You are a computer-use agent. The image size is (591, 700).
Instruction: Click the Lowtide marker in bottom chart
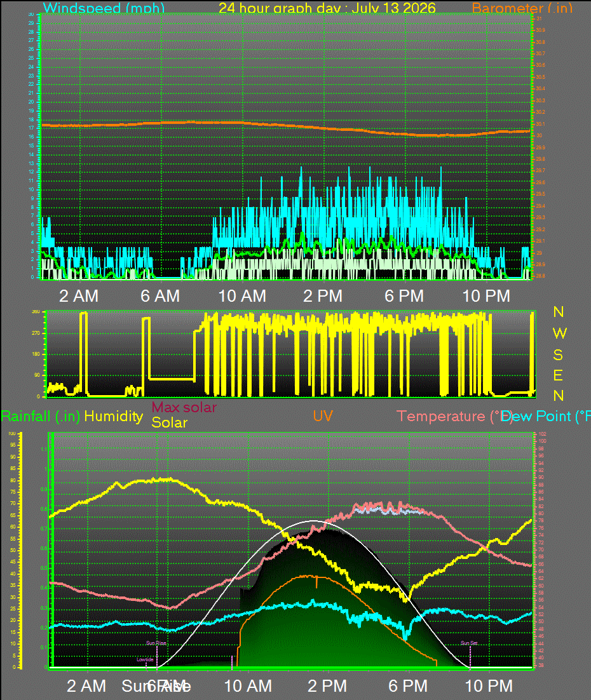145,659
